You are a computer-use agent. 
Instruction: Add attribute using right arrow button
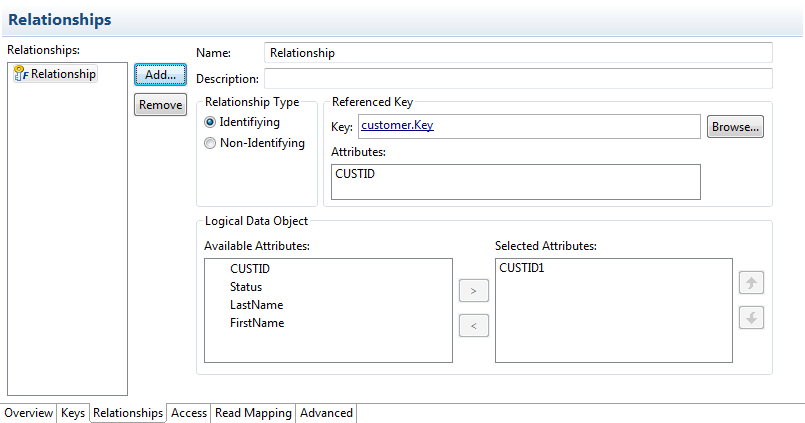(x=473, y=291)
